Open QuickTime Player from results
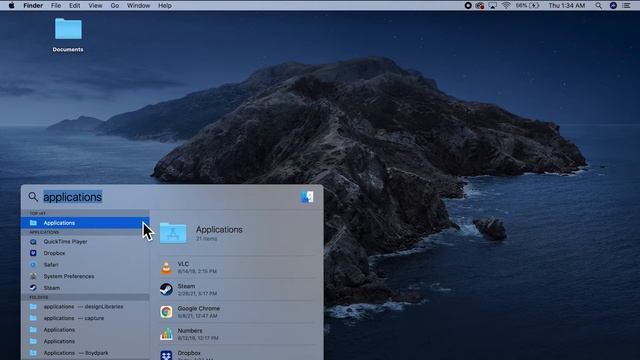This screenshot has height=360, width=640. [x=85, y=242]
